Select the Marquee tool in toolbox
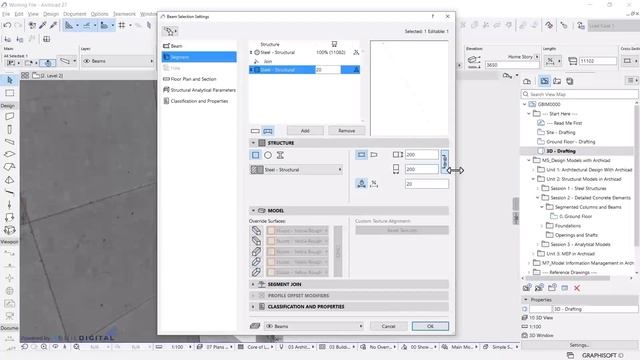This screenshot has height=360, width=640. [9, 93]
